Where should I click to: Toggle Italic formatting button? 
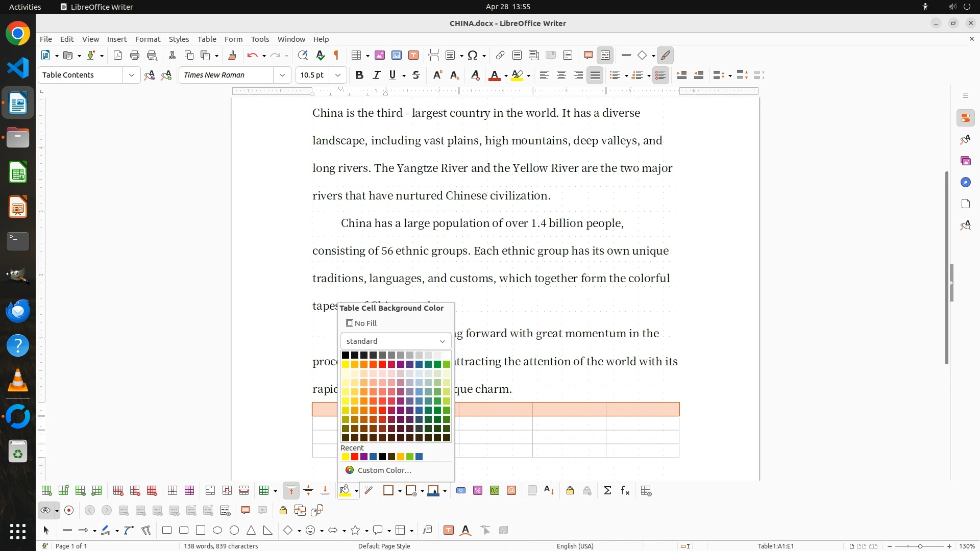coord(376,75)
